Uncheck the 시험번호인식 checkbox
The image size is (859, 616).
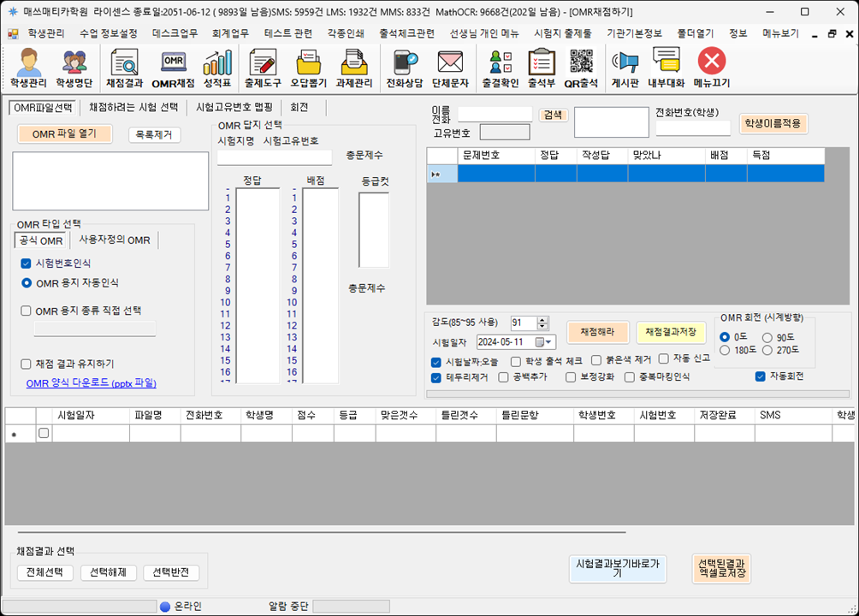coord(27,264)
